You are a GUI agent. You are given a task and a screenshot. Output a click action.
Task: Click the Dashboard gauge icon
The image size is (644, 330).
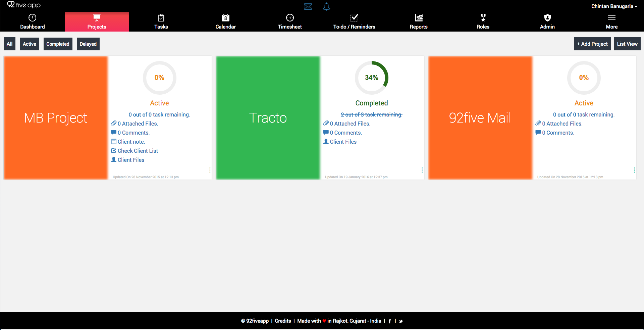click(33, 17)
